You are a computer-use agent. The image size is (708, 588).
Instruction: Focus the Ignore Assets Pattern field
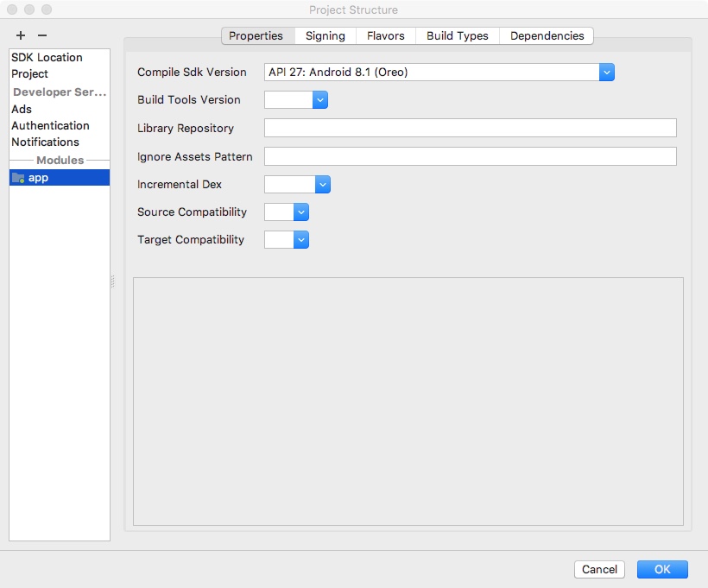pos(470,156)
